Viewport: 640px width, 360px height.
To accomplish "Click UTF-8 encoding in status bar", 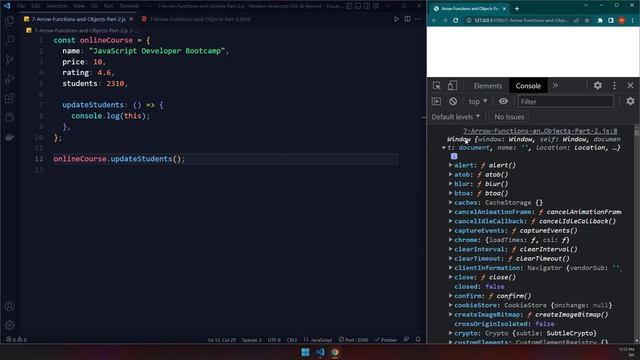I will 274,340.
